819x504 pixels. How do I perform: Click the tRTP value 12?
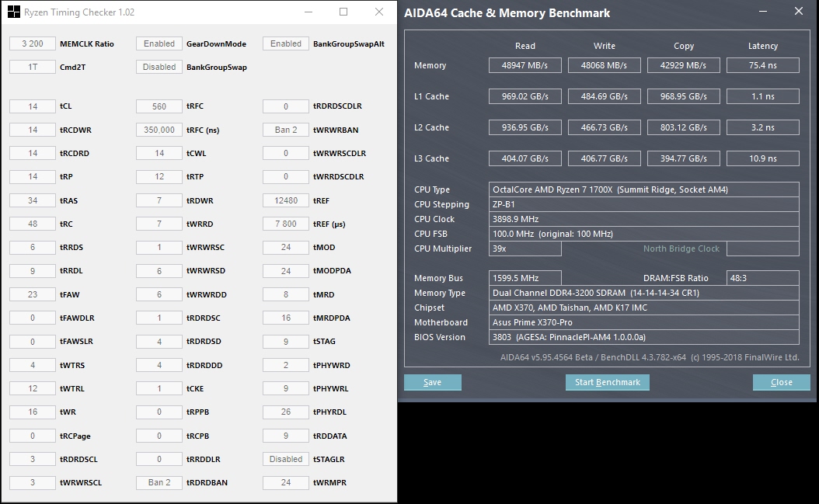159,177
